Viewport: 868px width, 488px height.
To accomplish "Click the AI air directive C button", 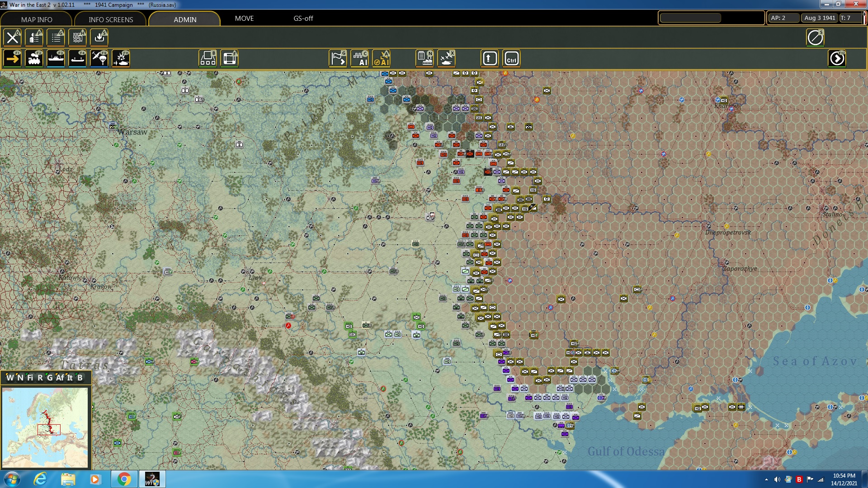I will pos(359,59).
